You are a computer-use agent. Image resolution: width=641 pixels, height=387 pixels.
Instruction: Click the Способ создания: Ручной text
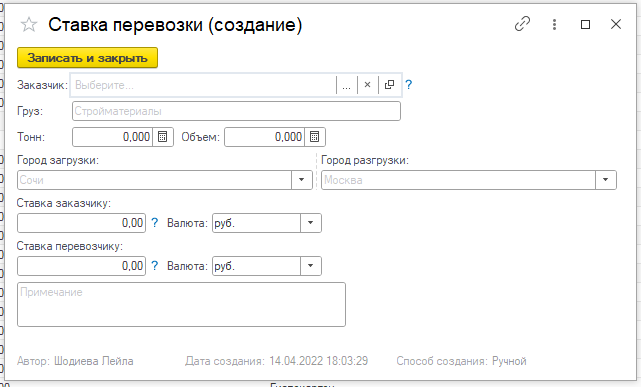click(461, 361)
